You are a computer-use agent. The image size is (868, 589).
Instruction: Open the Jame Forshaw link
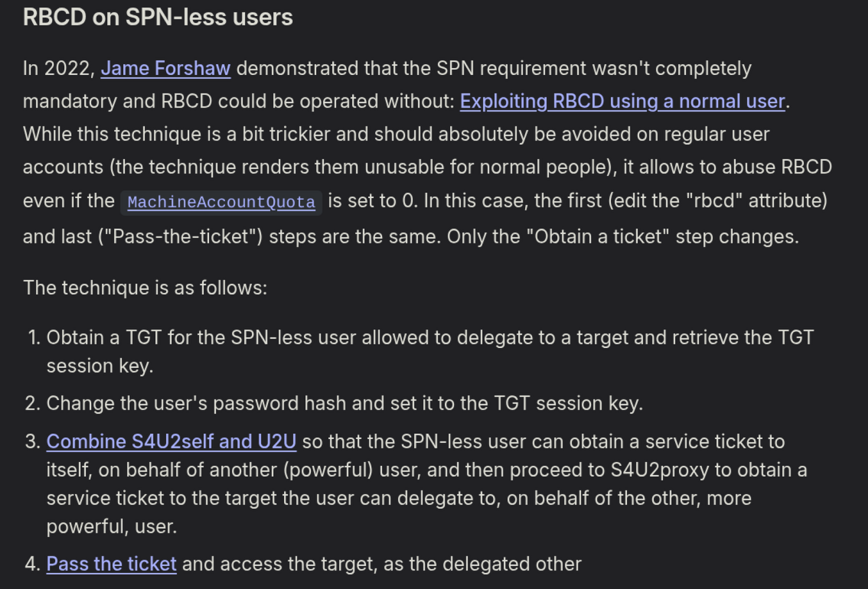165,69
